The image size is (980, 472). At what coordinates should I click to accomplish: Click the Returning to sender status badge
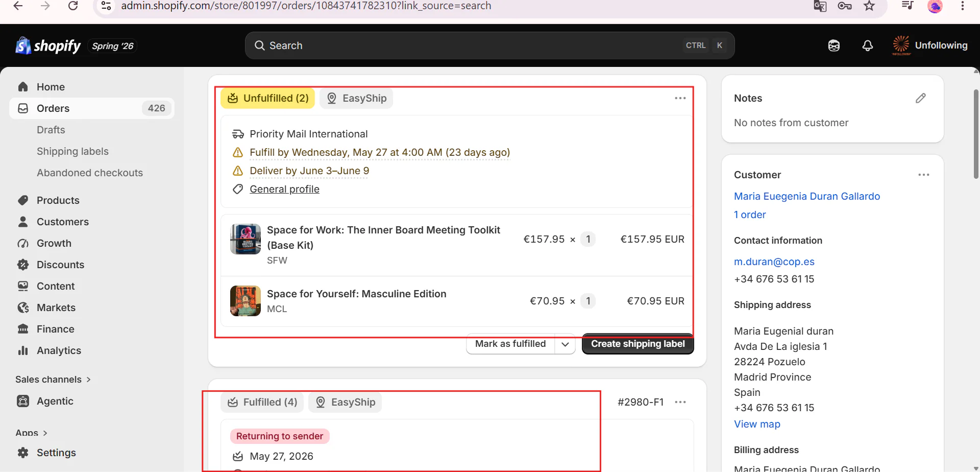click(280, 436)
